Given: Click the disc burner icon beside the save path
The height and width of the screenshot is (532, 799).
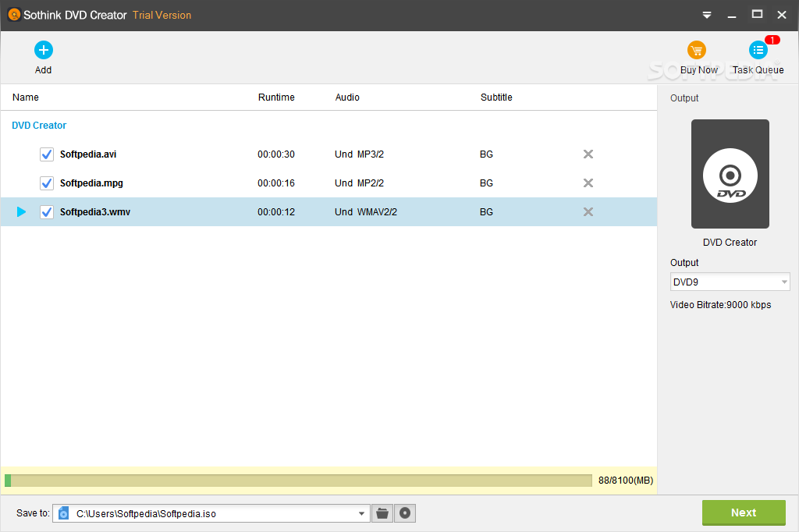Looking at the screenshot, I should (x=405, y=513).
